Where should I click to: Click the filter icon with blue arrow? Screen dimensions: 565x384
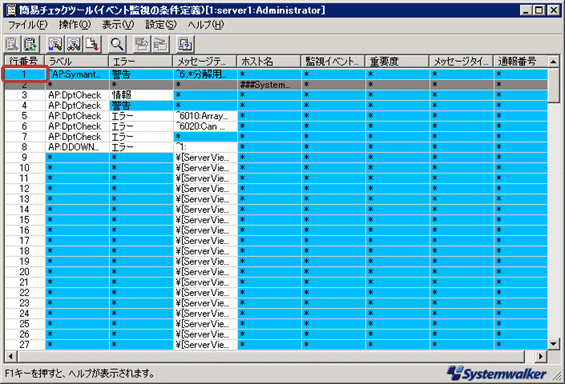pyautogui.click(x=55, y=44)
